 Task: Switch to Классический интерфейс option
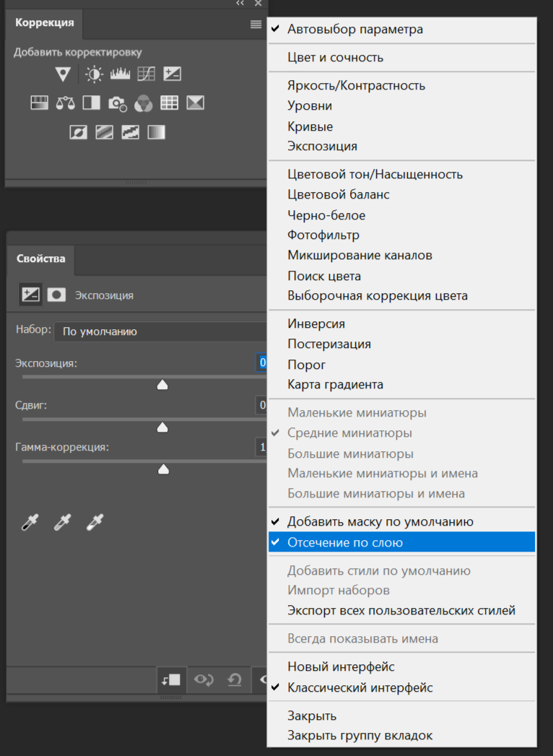point(401,687)
